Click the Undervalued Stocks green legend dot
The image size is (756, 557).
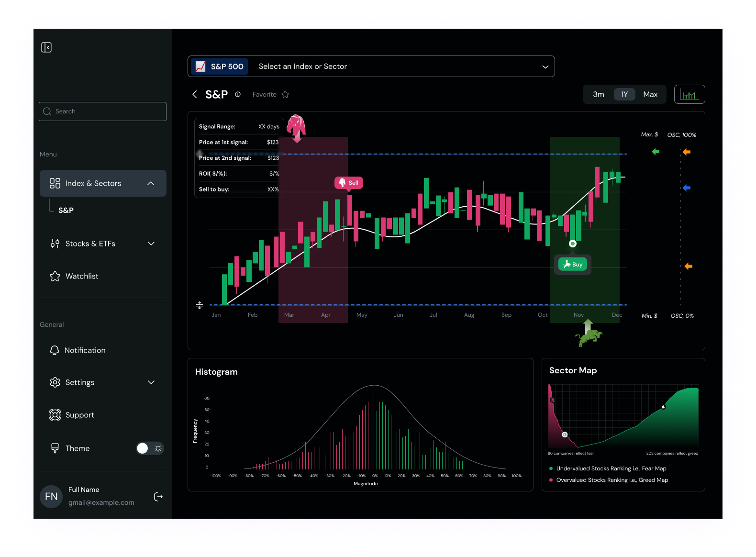tap(551, 468)
